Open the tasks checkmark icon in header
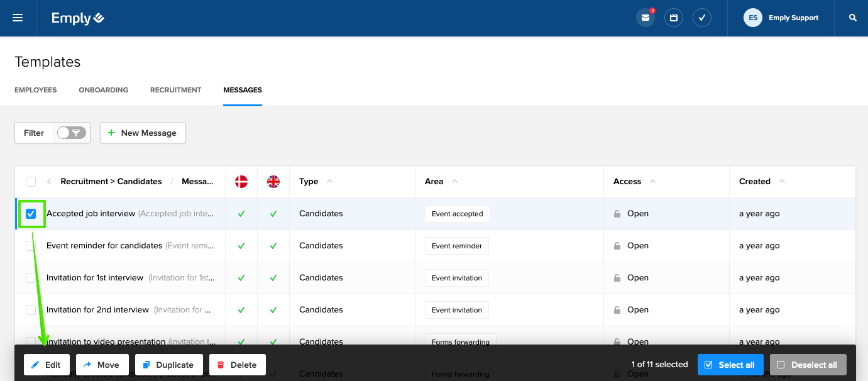This screenshot has height=381, width=868. [x=701, y=18]
